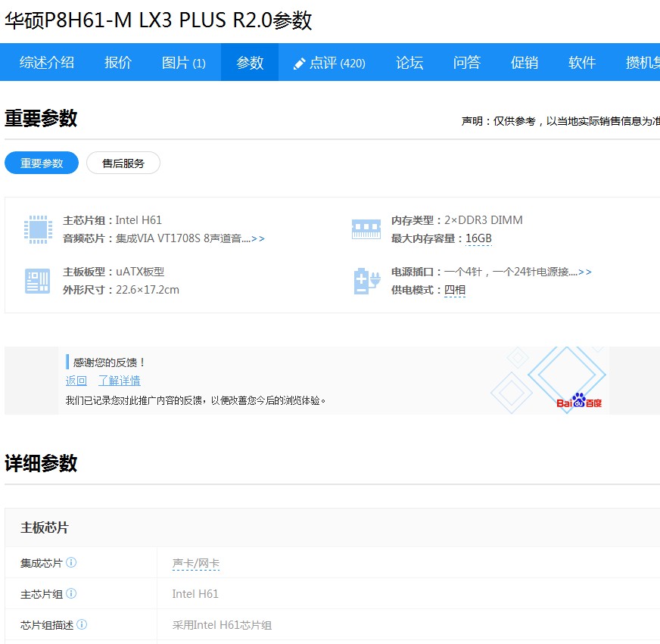Click the 返回 link in feedback banner
This screenshot has height=644, width=660.
pyautogui.click(x=76, y=381)
